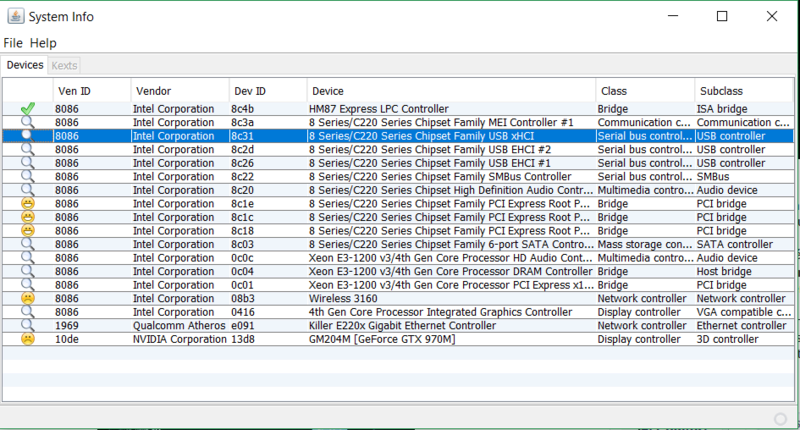Select the HM87 Express LPC Controller device

click(379, 109)
